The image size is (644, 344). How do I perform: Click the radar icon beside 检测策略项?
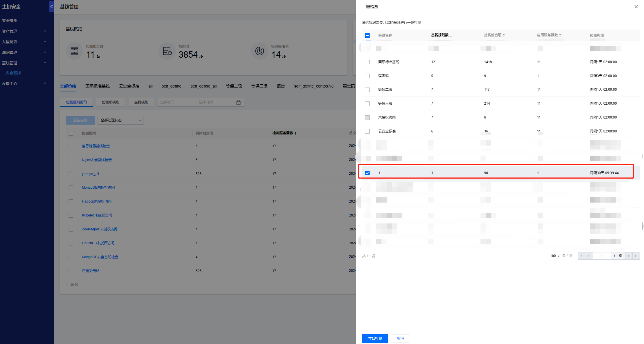[259, 51]
